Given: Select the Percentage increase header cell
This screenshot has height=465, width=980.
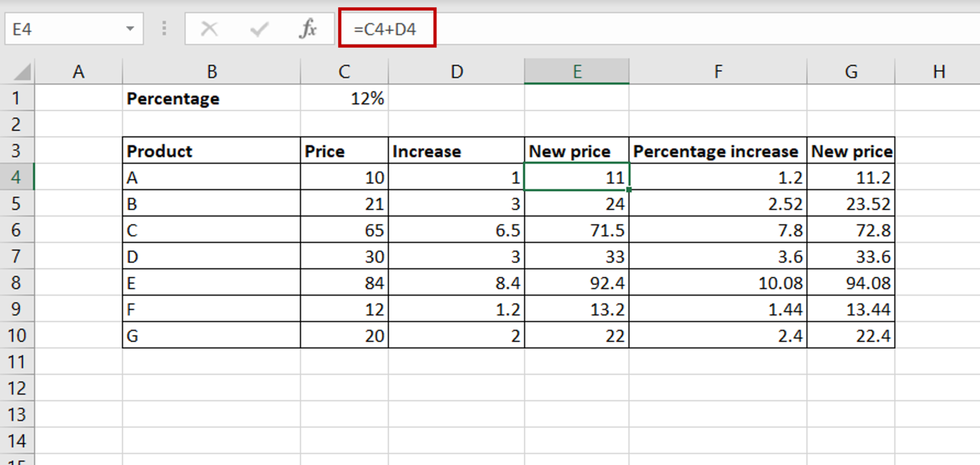Looking at the screenshot, I should point(717,151).
